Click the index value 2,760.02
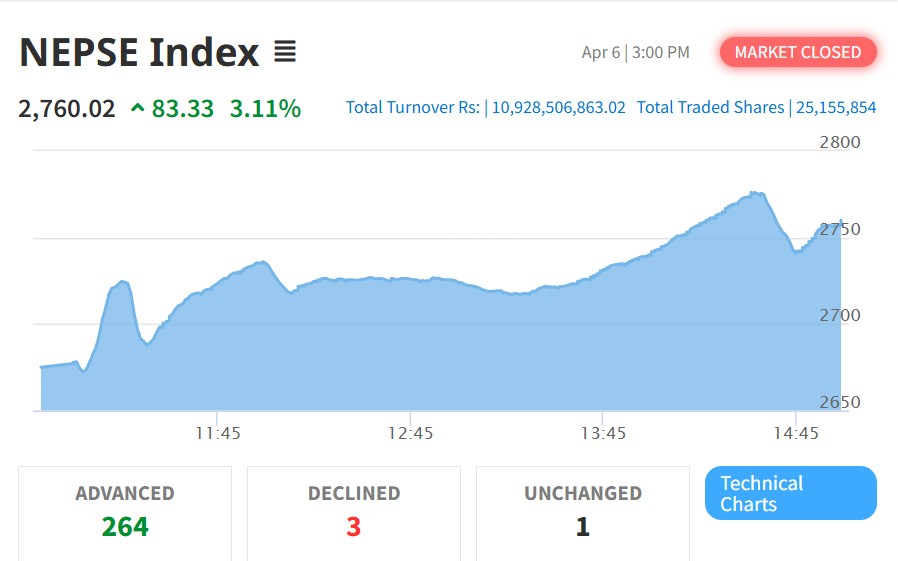Screen dimensions: 898x561 click(x=67, y=108)
